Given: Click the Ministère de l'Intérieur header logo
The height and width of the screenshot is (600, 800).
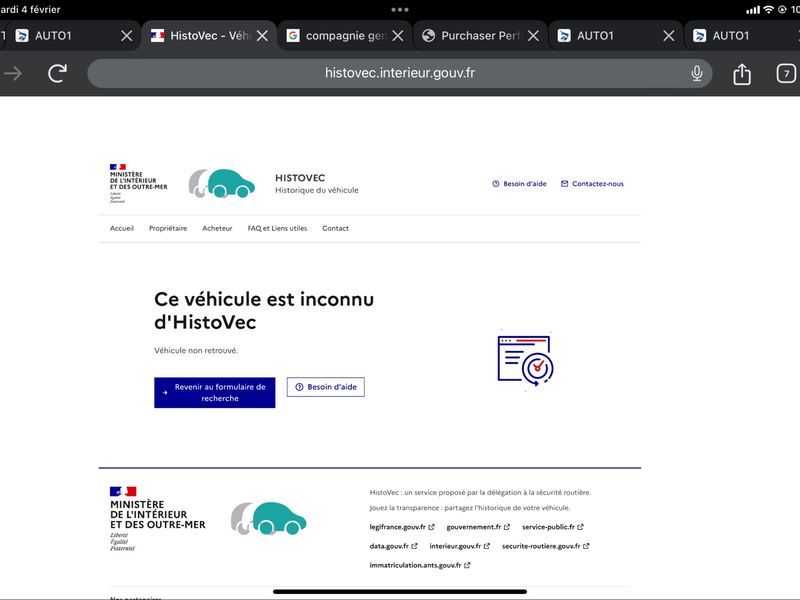Looking at the screenshot, I should click(138, 183).
